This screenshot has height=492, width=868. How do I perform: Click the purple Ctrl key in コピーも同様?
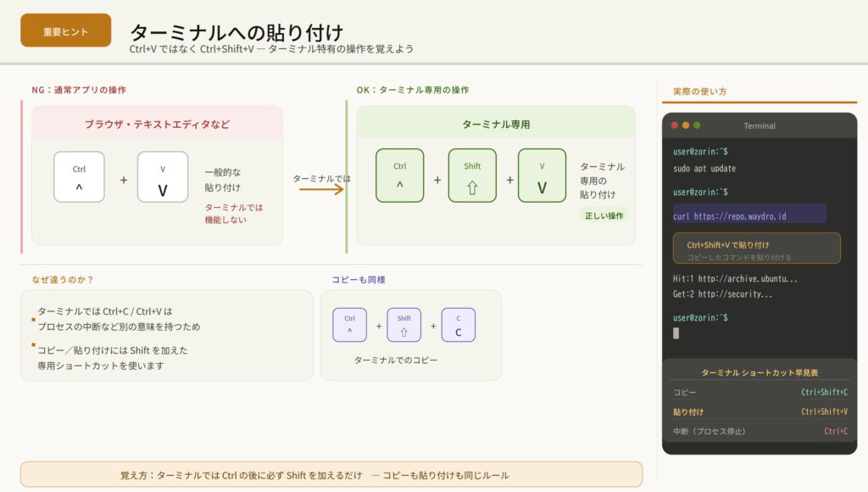click(x=349, y=325)
